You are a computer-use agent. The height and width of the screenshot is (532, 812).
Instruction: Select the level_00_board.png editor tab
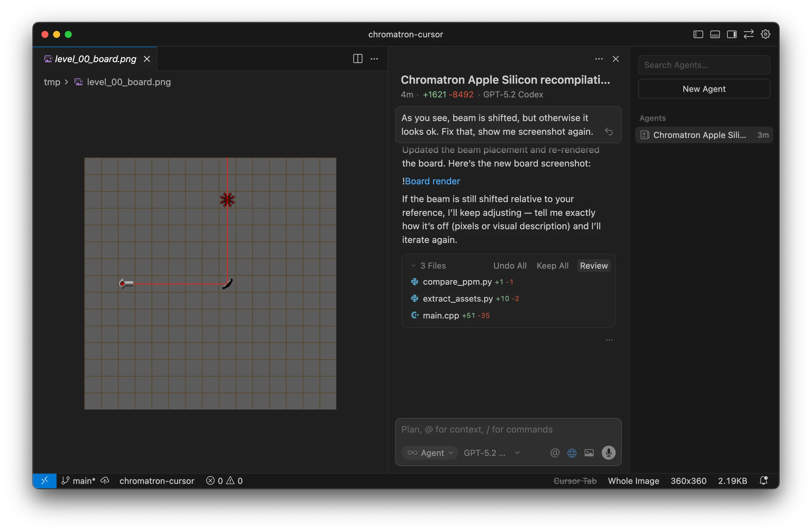pyautogui.click(x=95, y=59)
